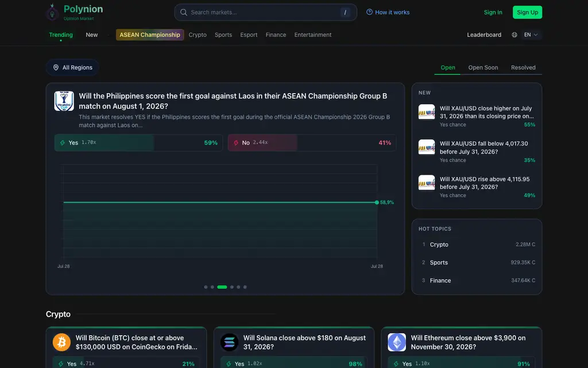Click the All Regions location pin icon
Screen dimensions: 588x368
(56, 68)
